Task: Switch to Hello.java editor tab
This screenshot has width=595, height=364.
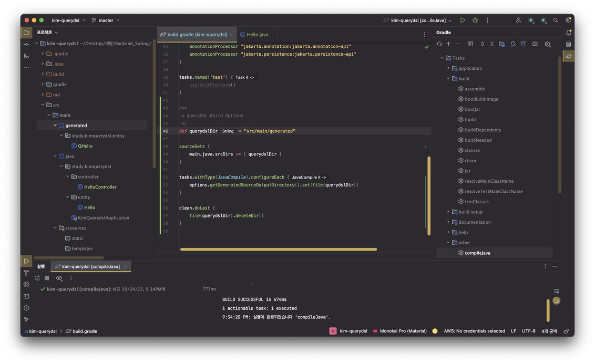Action: [254, 35]
